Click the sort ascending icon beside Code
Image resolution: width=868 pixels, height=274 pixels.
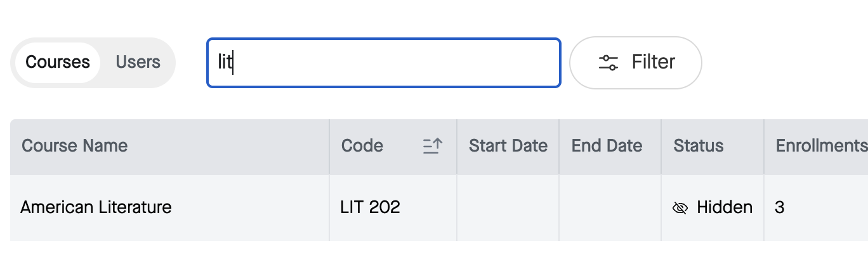pyautogui.click(x=433, y=146)
